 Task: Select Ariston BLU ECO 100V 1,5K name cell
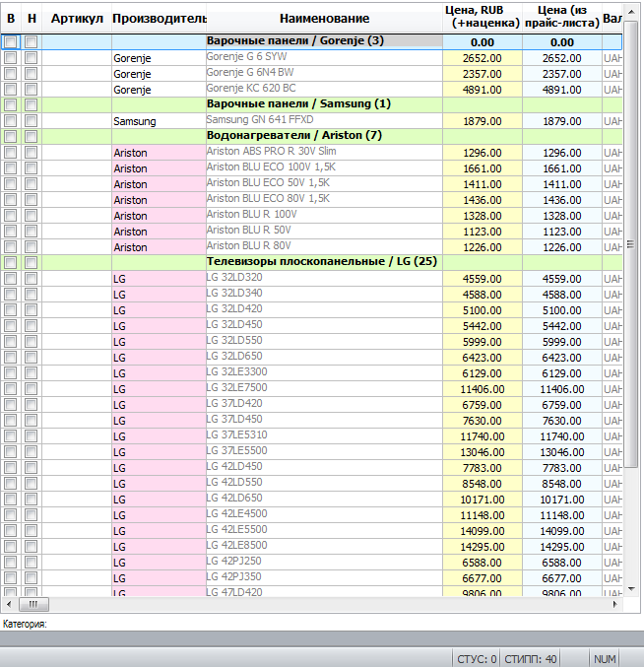pyautogui.click(x=324, y=167)
